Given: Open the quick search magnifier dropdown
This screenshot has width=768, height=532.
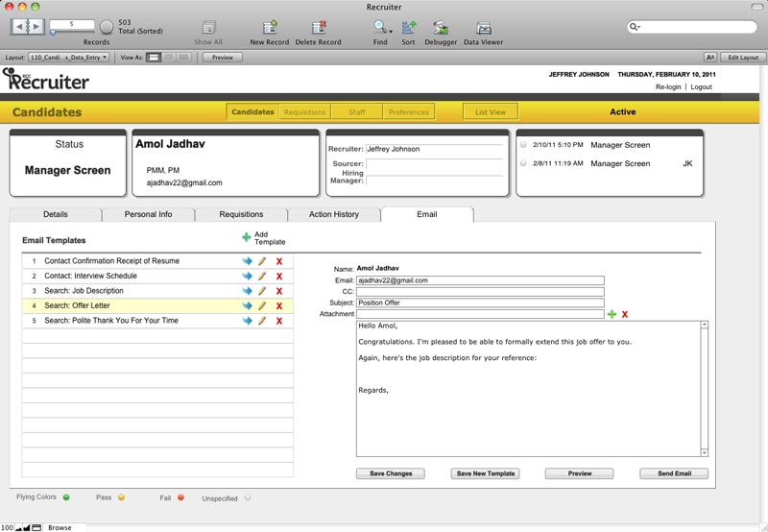Looking at the screenshot, I should 635,27.
